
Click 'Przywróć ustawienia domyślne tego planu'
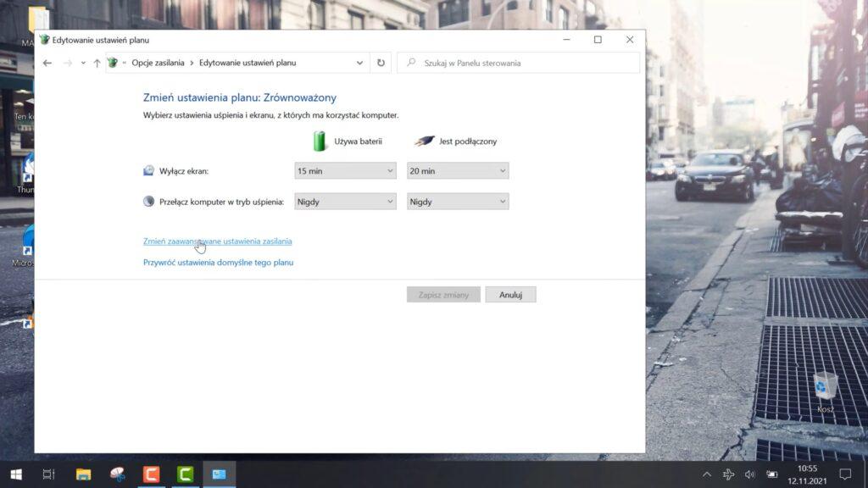[x=218, y=263]
